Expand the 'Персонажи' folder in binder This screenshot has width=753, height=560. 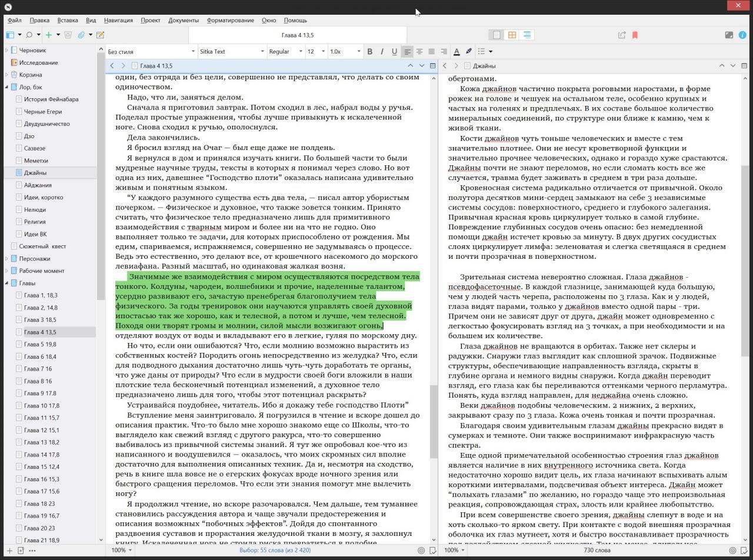tap(6, 259)
